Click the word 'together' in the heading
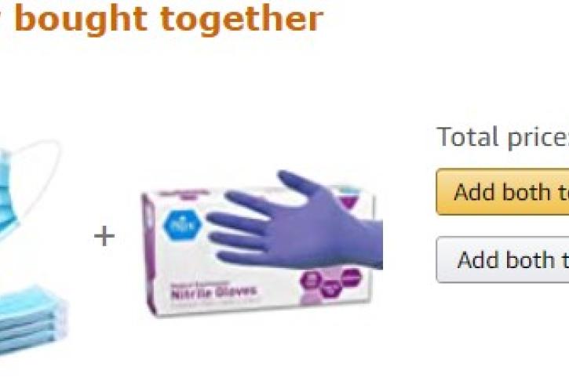569x392 pixels. click(242, 20)
